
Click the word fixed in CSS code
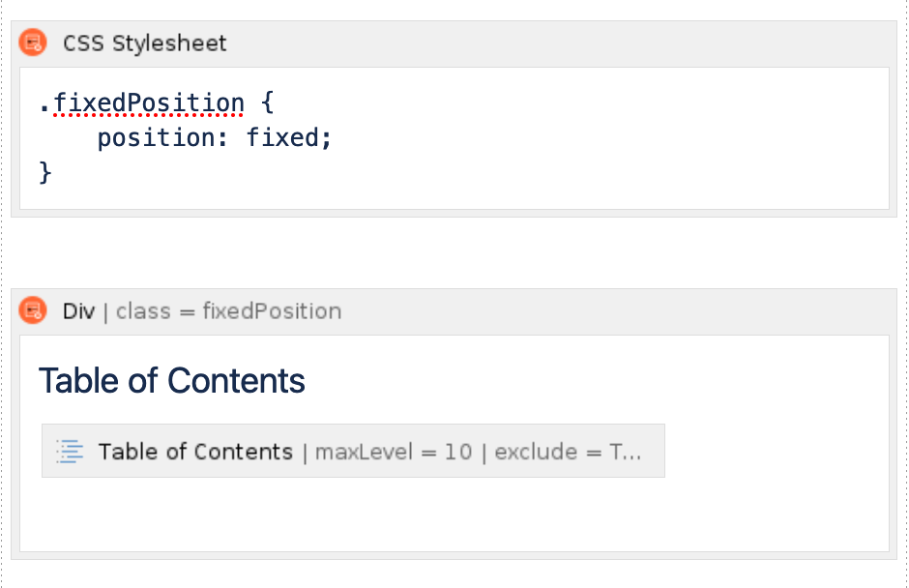283,138
